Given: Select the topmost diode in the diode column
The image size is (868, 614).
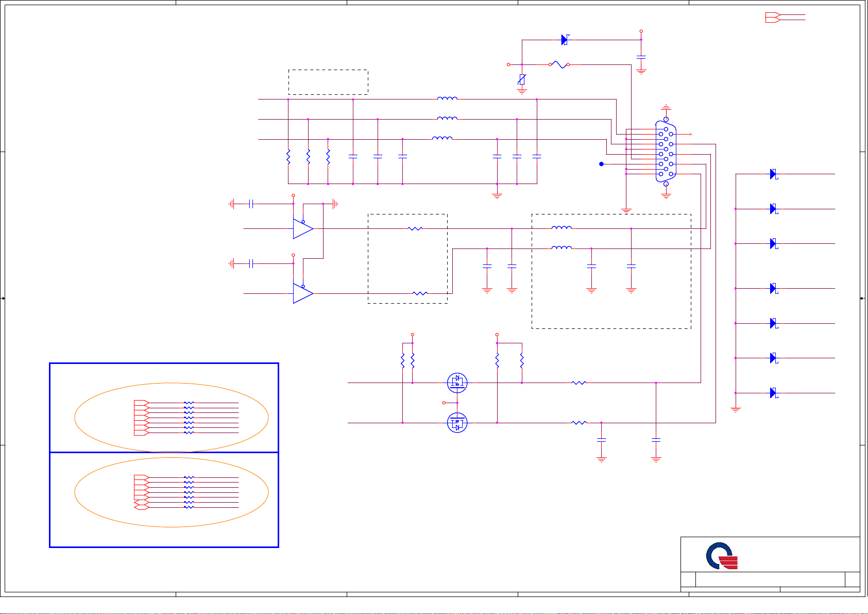Looking at the screenshot, I should click(774, 174).
